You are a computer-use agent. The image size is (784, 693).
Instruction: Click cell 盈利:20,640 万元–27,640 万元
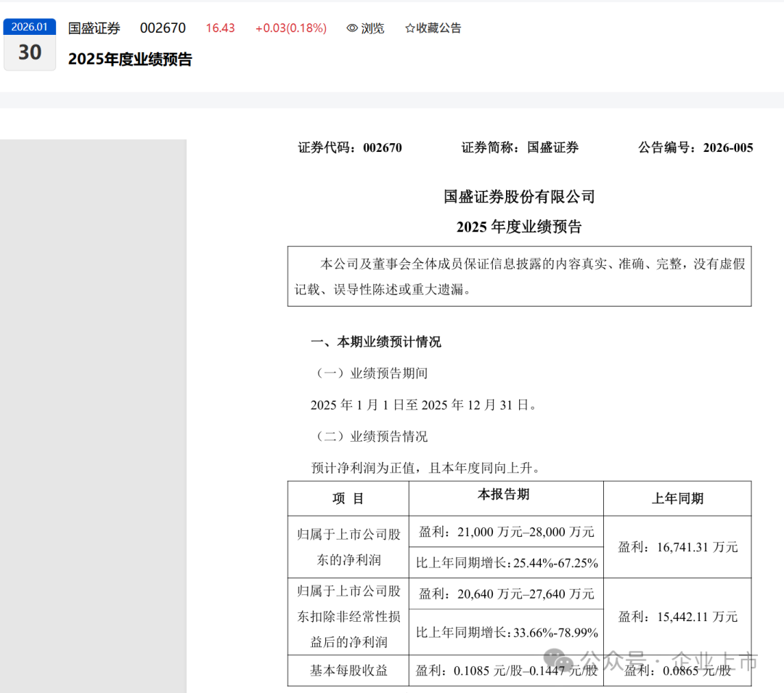[x=506, y=594]
